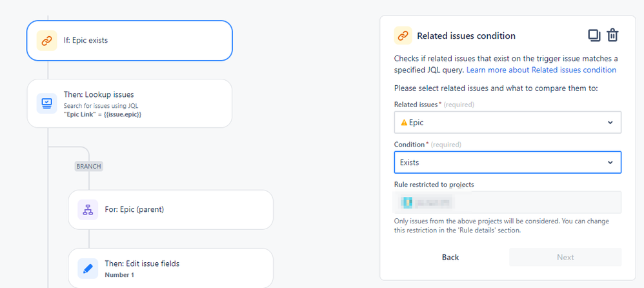
Task: Click the pencil icon on Edit issue fields
Action: pos(87,268)
